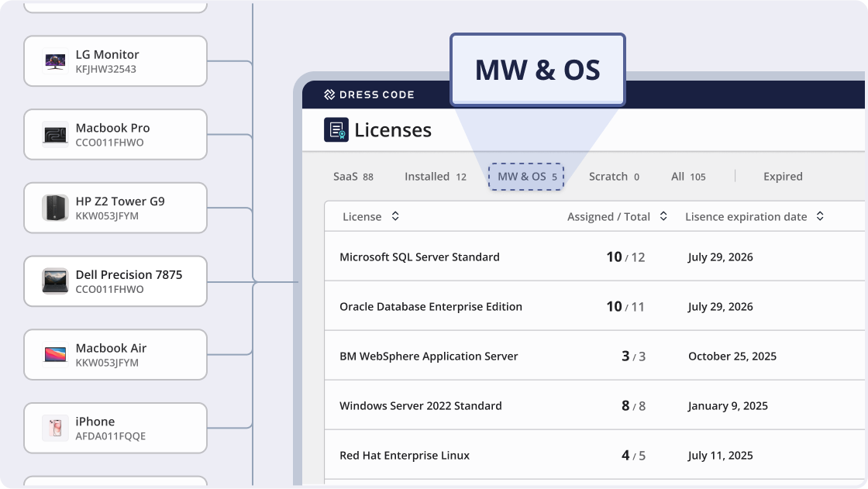
Task: Open the Scratch tab
Action: point(613,177)
